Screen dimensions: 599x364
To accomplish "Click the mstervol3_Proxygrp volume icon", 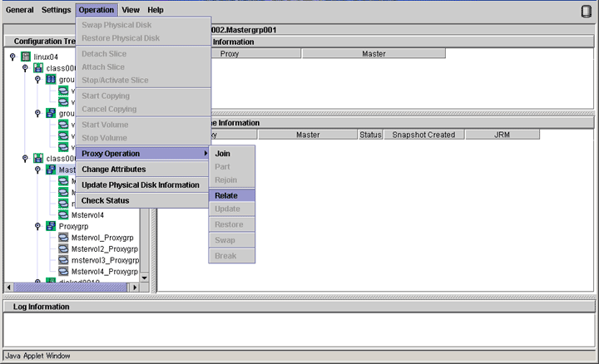I will pos(63,259).
